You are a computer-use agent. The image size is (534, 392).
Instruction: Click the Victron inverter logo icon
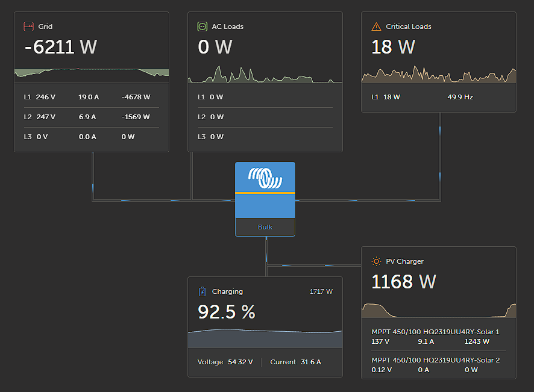tap(265, 178)
